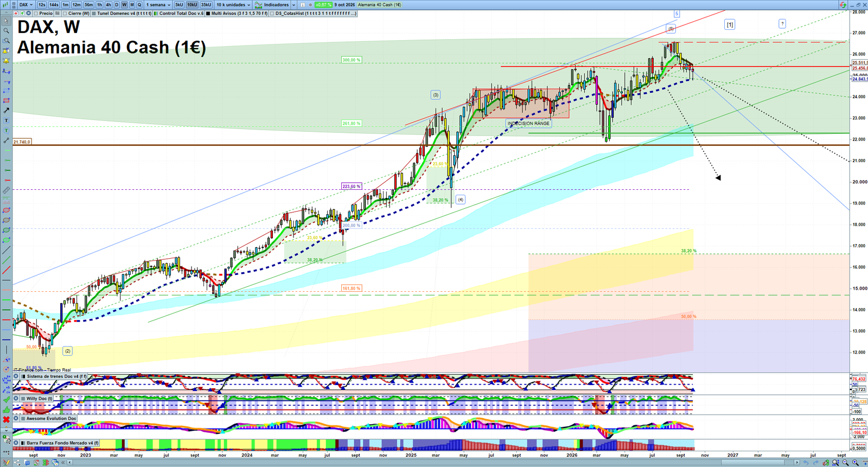The width and height of the screenshot is (868, 467).
Task: Toggle the 35kU view button
Action: [x=206, y=5]
